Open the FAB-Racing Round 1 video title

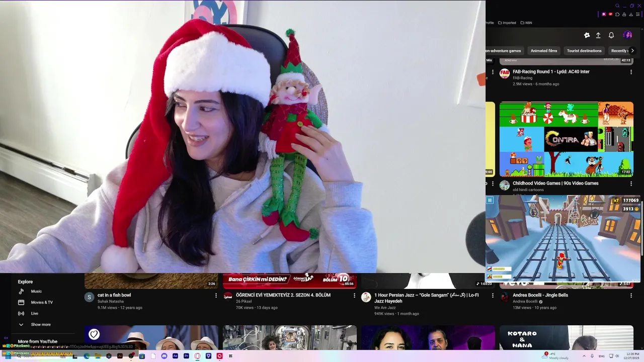(x=551, y=72)
